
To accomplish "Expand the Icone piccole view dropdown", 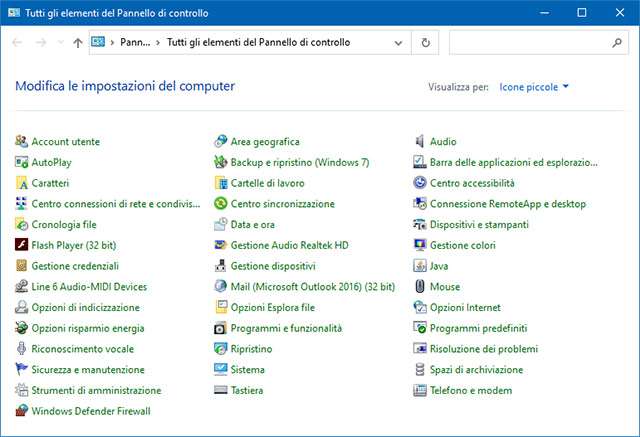I will (566, 87).
